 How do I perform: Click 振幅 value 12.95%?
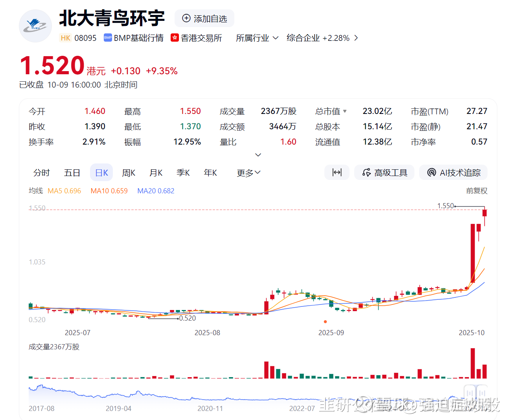tap(187, 142)
